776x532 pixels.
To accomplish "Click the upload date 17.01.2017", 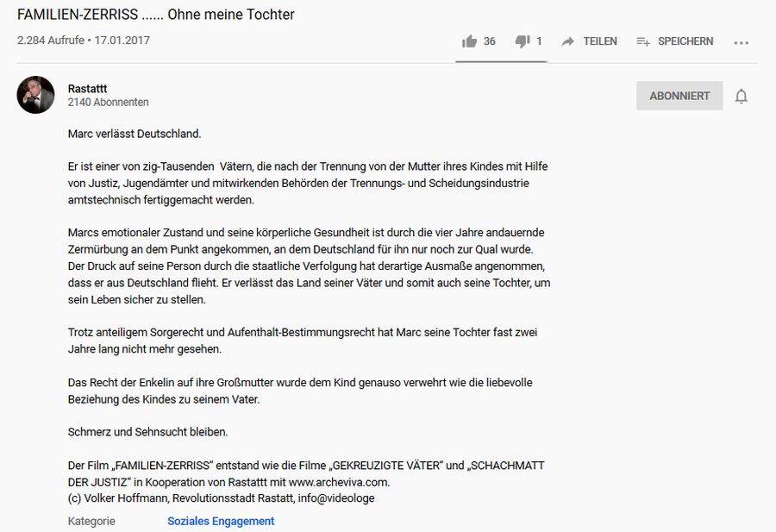I will [122, 40].
